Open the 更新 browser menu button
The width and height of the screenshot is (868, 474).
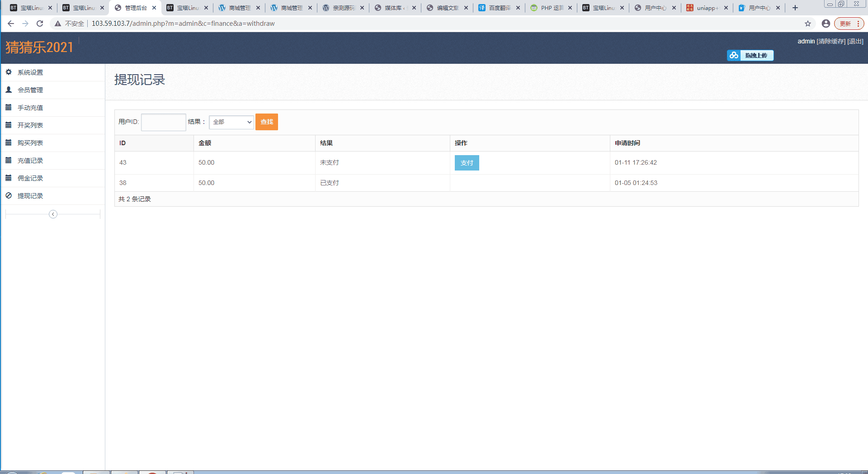849,24
